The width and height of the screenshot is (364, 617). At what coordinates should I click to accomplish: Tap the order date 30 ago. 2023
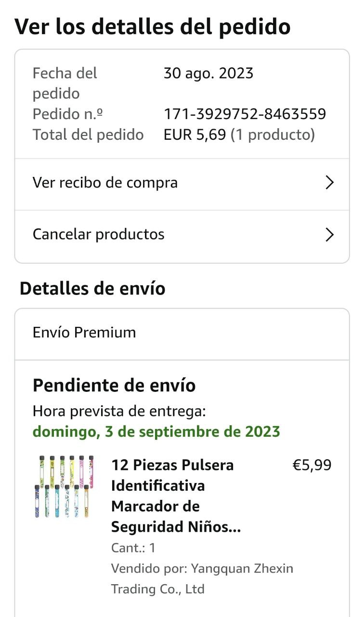208,73
